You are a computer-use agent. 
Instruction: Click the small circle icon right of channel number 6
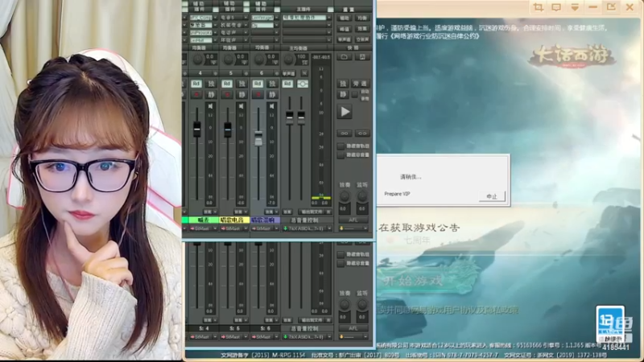coord(277,73)
